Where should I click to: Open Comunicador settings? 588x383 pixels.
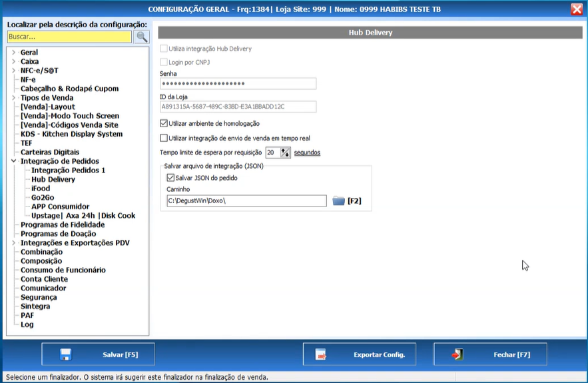click(x=43, y=288)
